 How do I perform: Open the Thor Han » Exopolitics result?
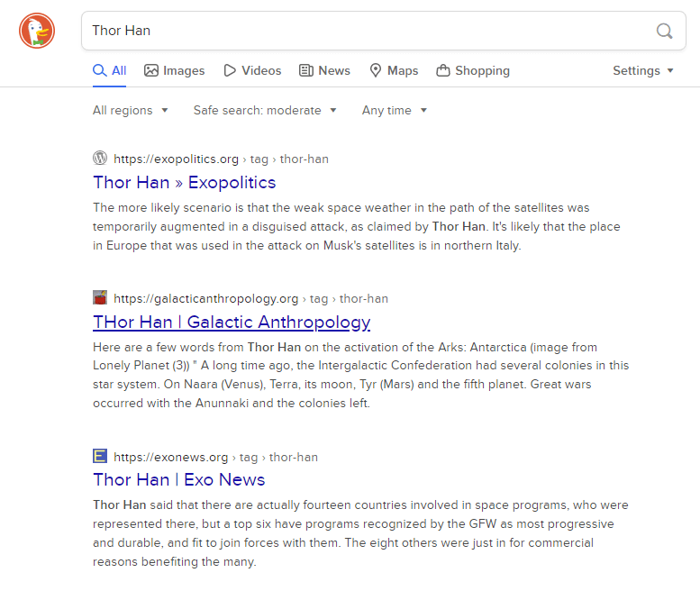tap(185, 182)
